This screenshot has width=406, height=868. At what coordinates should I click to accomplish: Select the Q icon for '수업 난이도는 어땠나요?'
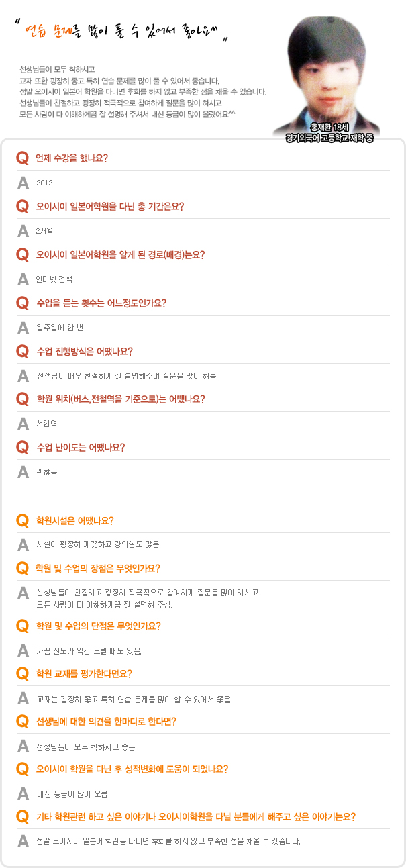tap(22, 448)
